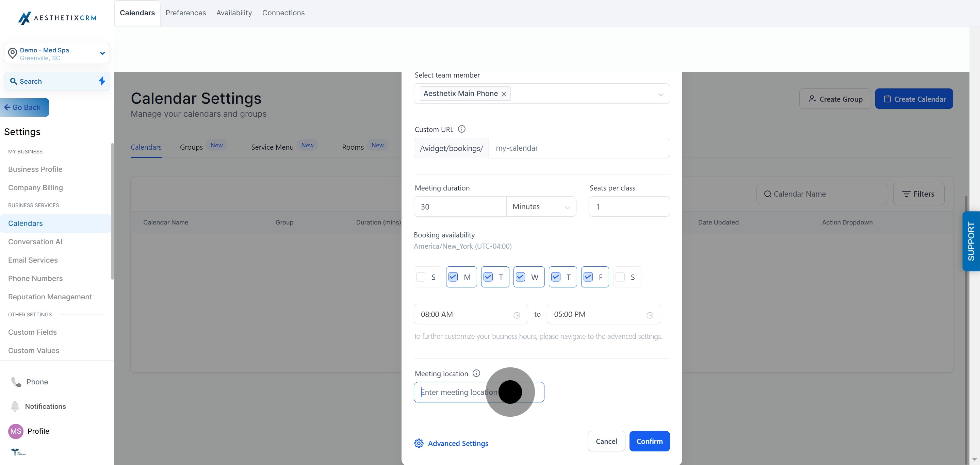The width and height of the screenshot is (980, 465).
Task: Expand the Select team member dropdown
Action: 660,94
